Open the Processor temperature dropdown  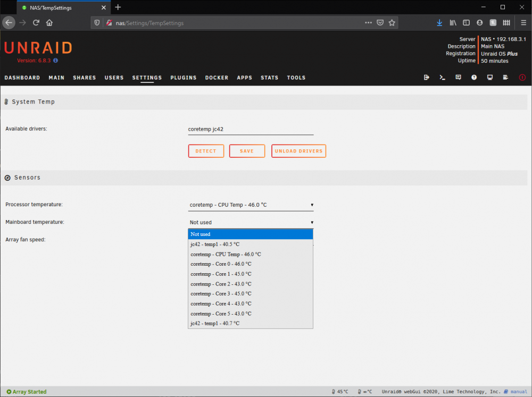[251, 205]
